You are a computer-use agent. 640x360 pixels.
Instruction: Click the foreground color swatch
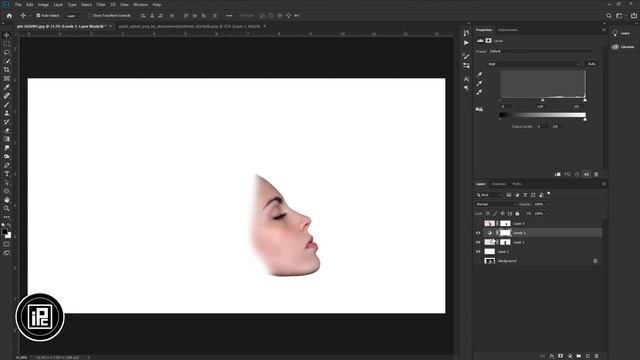(x=4, y=232)
